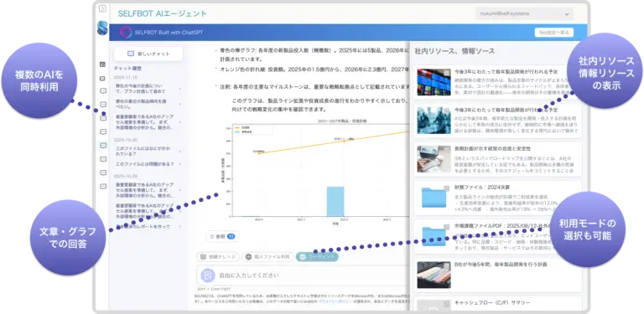Click the small icon right of 弊社の今後の計画について
The image size is (644, 314).
[x=179, y=89]
